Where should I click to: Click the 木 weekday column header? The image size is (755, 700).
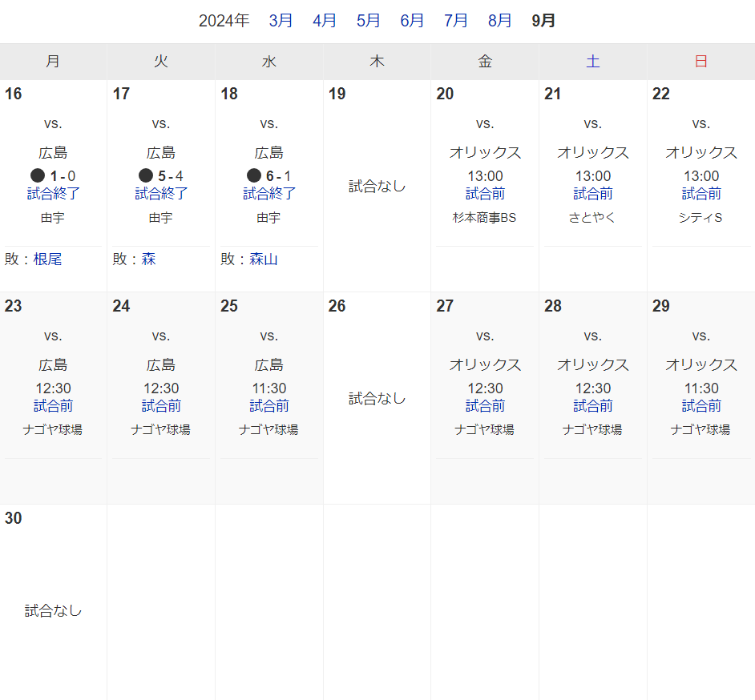[377, 62]
